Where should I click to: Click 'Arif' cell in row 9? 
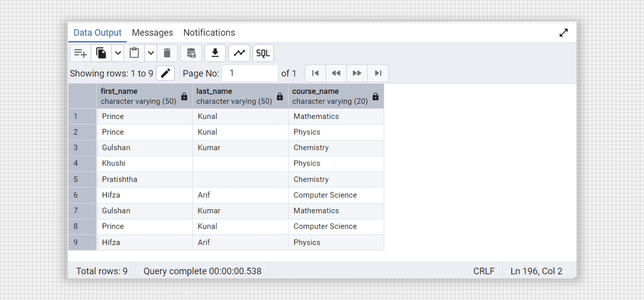pyautogui.click(x=240, y=242)
